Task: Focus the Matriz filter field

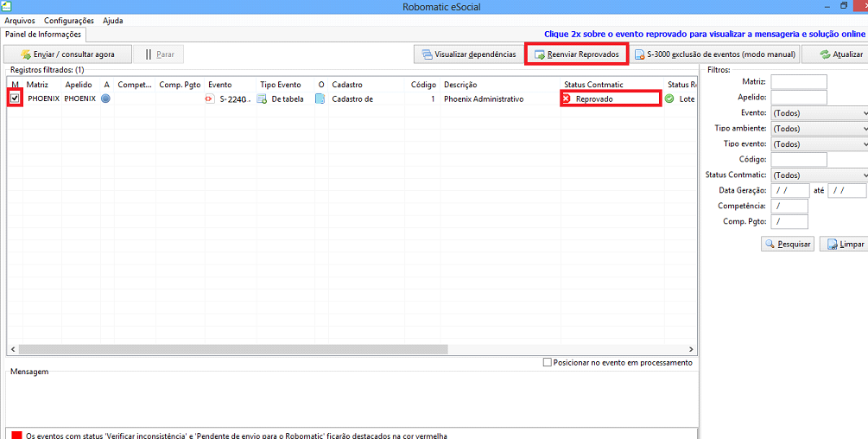Action: [799, 82]
